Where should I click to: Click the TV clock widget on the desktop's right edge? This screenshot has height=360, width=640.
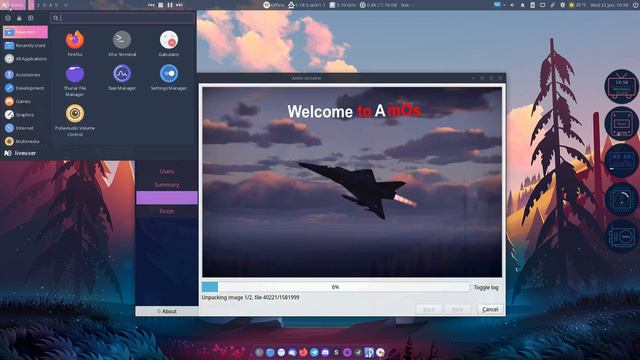[x=621, y=87]
